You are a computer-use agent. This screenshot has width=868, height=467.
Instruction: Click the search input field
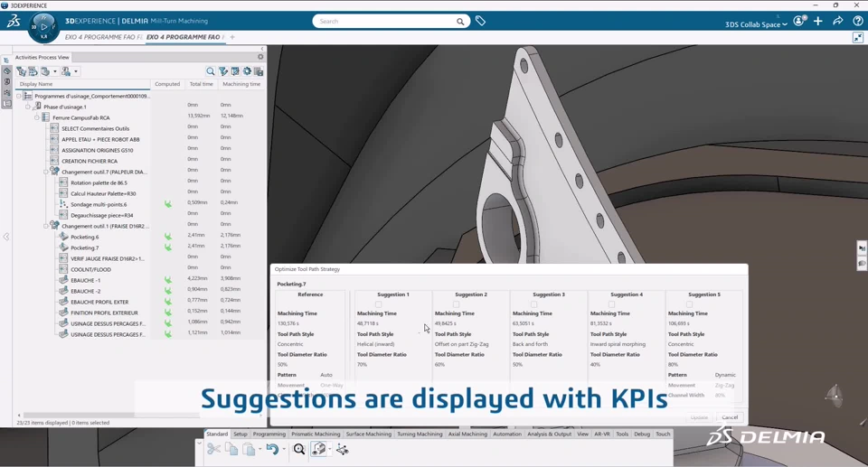point(383,22)
